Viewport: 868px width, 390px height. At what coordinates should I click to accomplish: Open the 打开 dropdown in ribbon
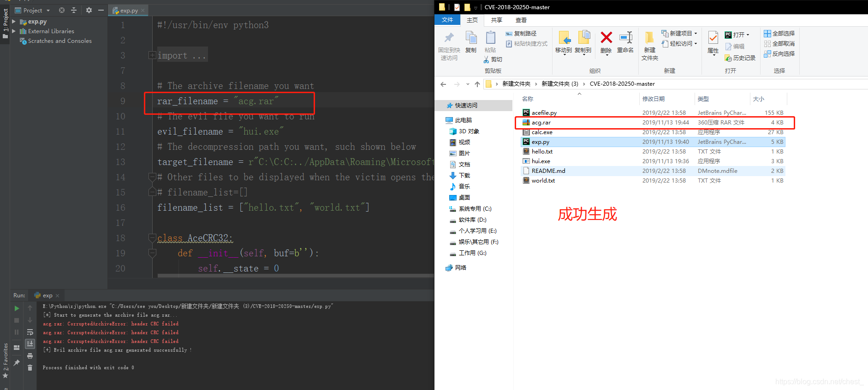(737, 35)
